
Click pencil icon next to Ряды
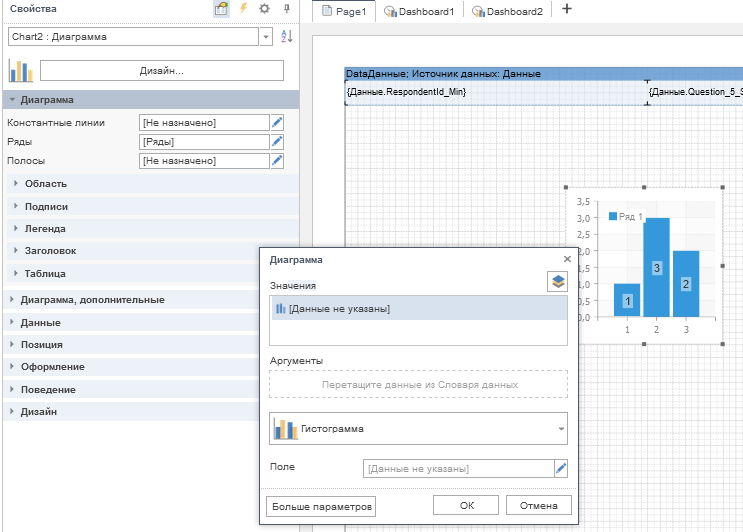pos(278,141)
